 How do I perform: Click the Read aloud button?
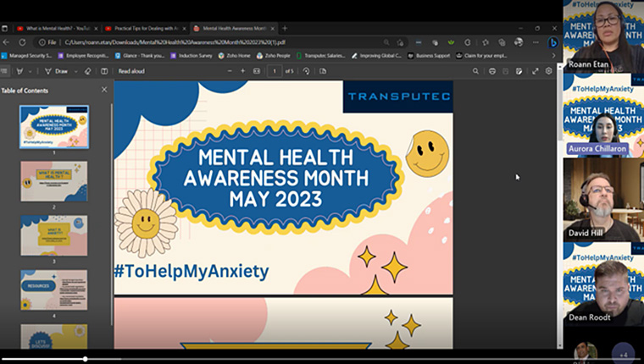pyautogui.click(x=133, y=71)
